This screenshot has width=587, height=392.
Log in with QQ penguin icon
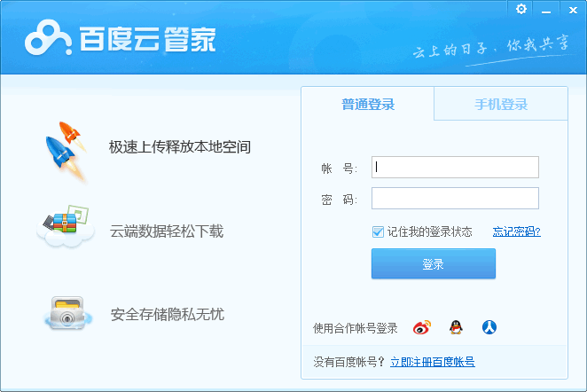click(x=456, y=327)
